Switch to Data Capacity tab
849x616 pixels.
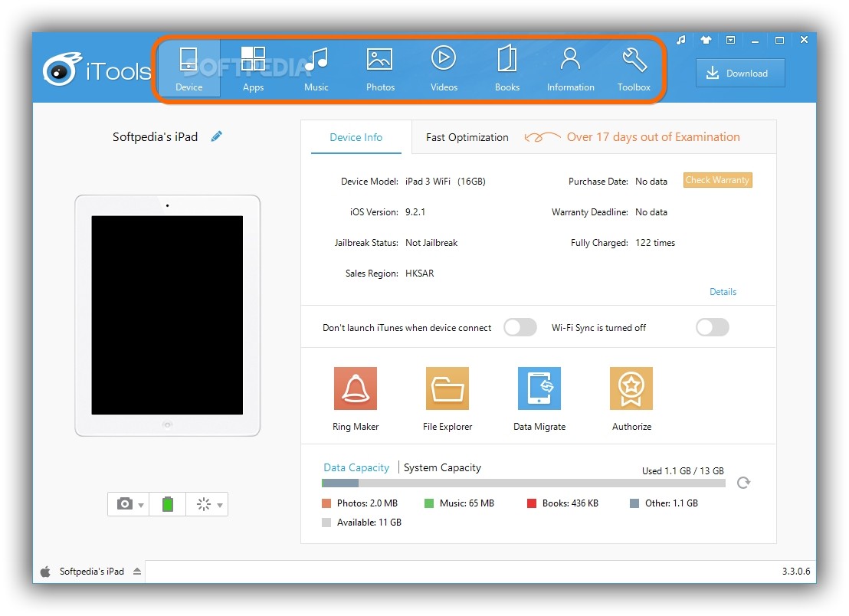[356, 467]
